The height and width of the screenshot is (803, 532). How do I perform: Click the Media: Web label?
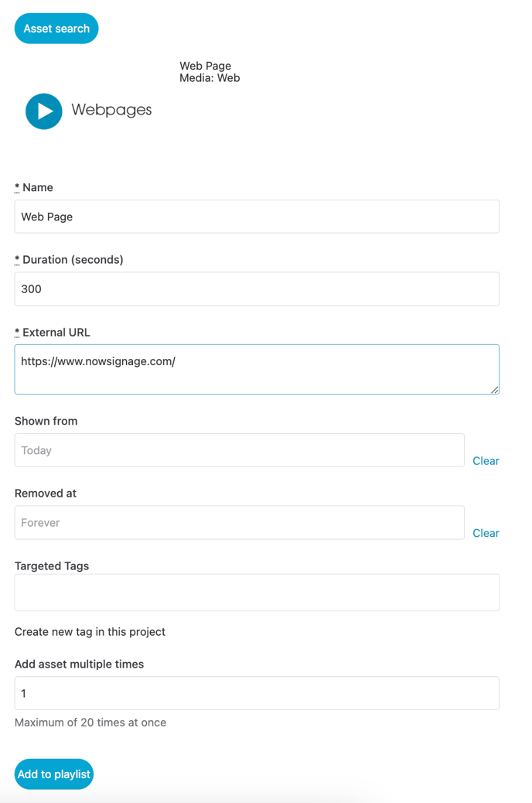210,78
